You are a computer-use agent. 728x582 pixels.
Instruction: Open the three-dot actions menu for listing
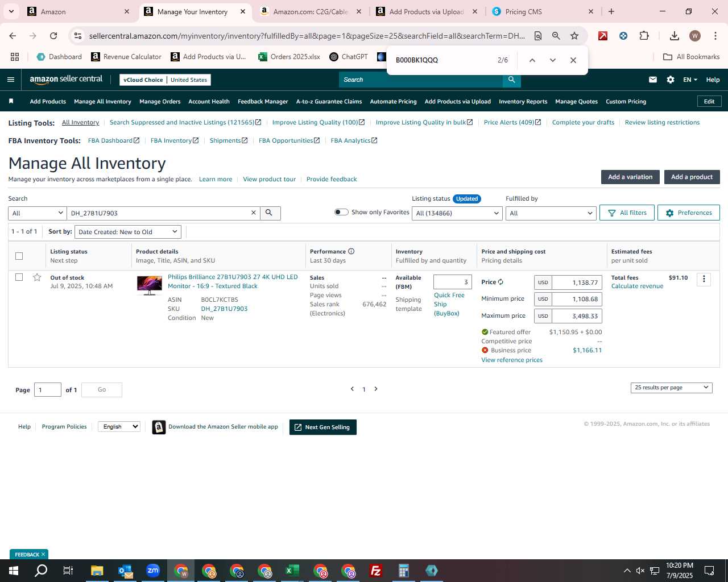point(704,279)
